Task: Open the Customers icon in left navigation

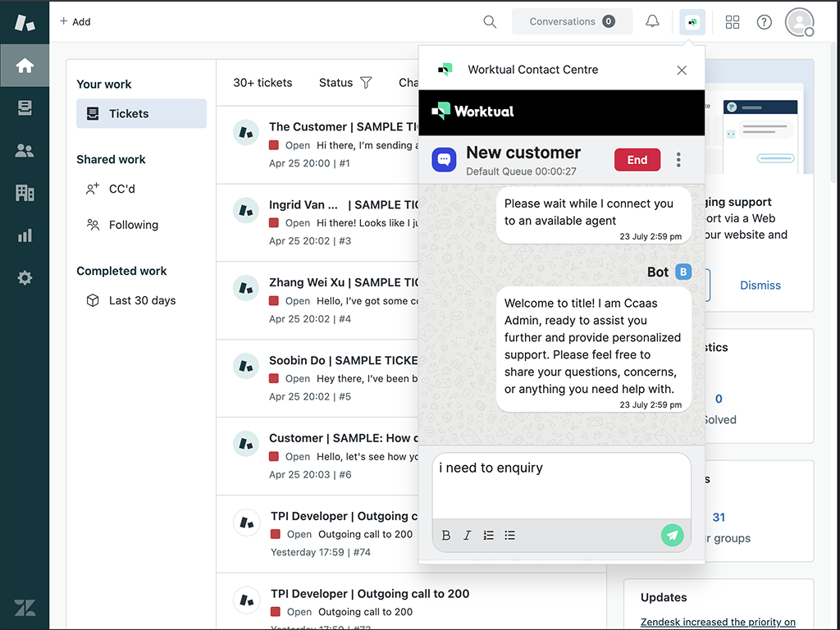Action: 25,150
